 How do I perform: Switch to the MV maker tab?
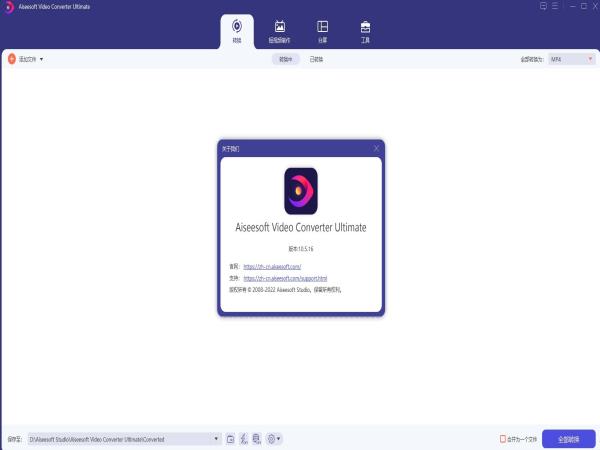[279, 26]
